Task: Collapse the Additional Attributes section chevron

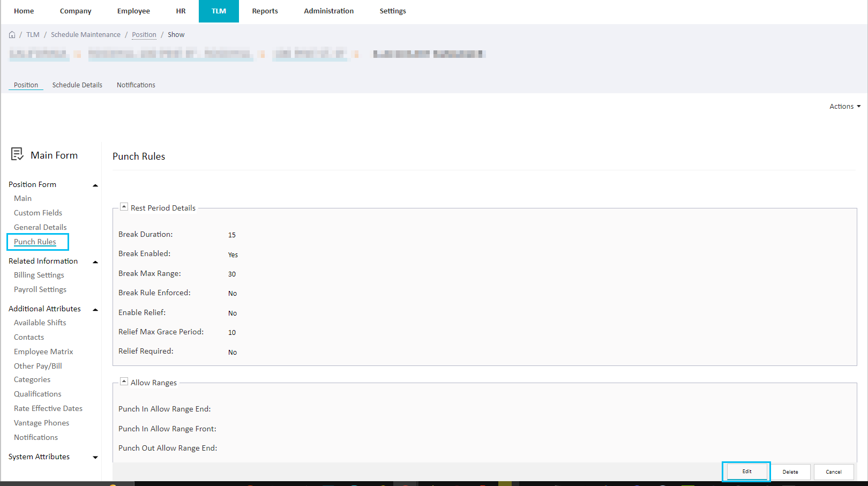Action: [95, 309]
